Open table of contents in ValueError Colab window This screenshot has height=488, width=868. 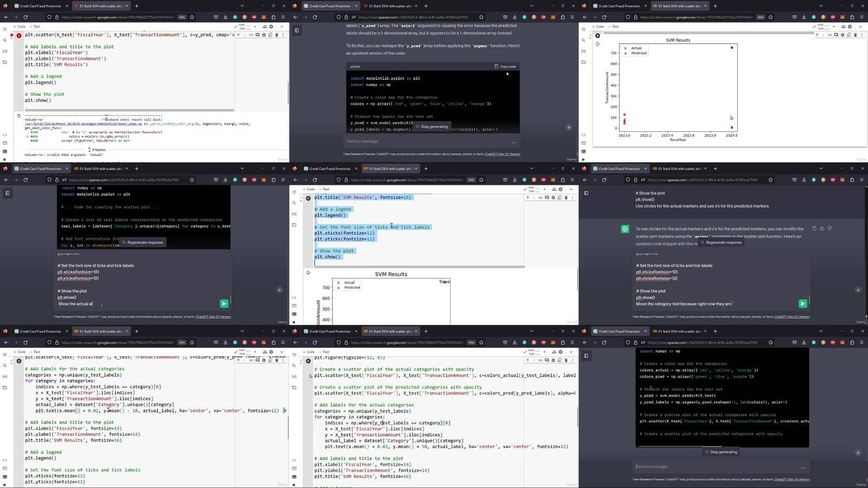tap(5, 29)
